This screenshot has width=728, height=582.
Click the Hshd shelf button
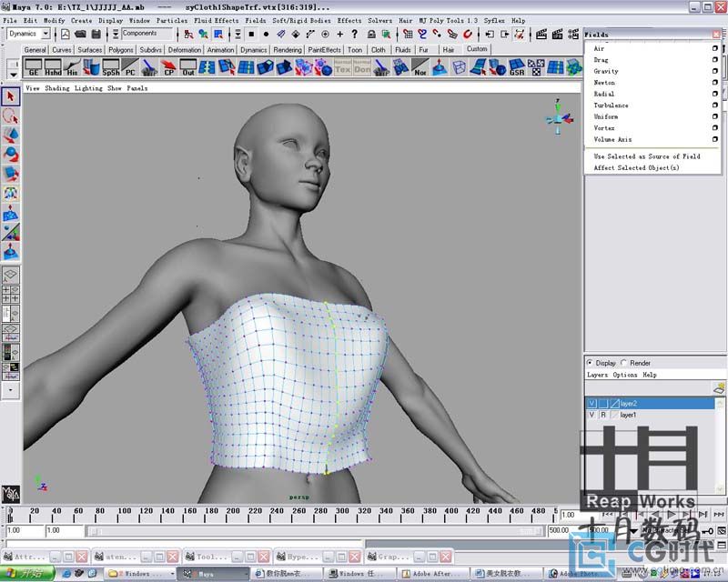(x=53, y=67)
